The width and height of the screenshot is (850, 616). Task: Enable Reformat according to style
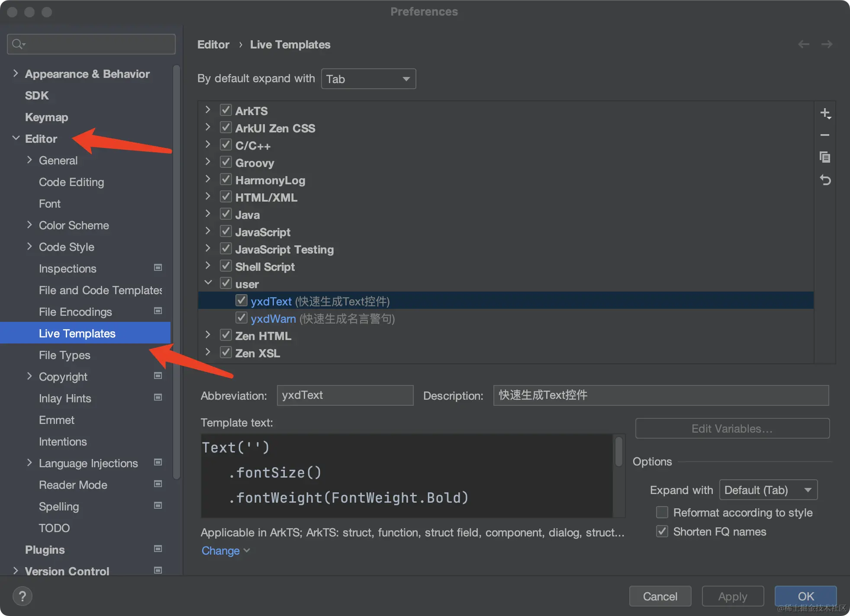tap(662, 512)
